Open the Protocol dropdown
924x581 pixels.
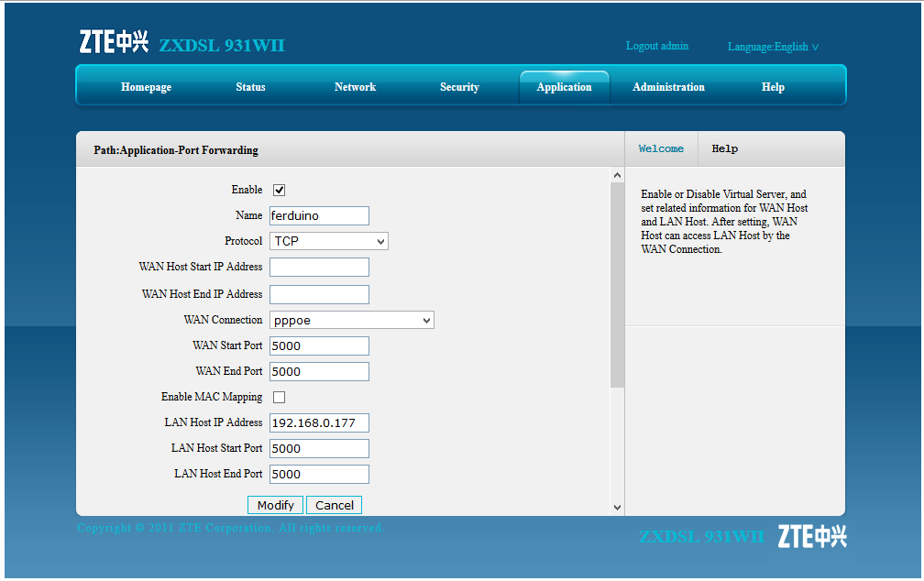pos(329,241)
